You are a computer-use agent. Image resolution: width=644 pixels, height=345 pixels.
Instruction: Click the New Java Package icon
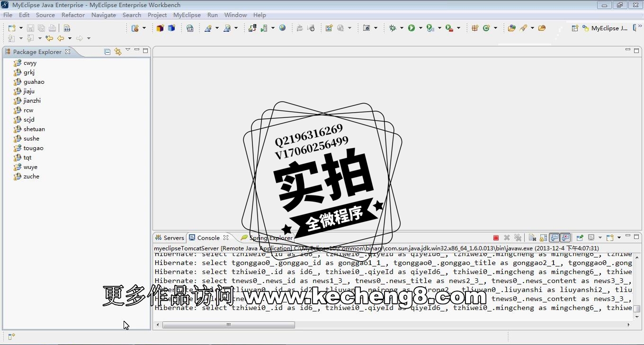click(x=475, y=28)
